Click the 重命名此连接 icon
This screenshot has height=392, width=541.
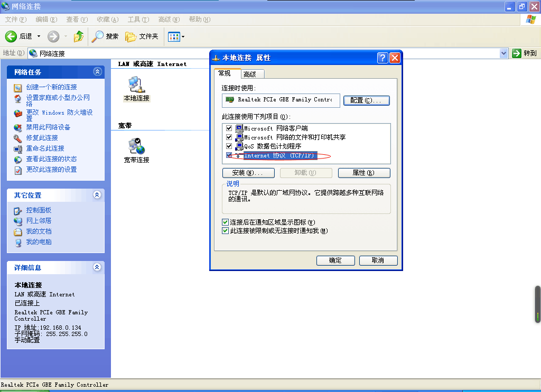click(17, 149)
